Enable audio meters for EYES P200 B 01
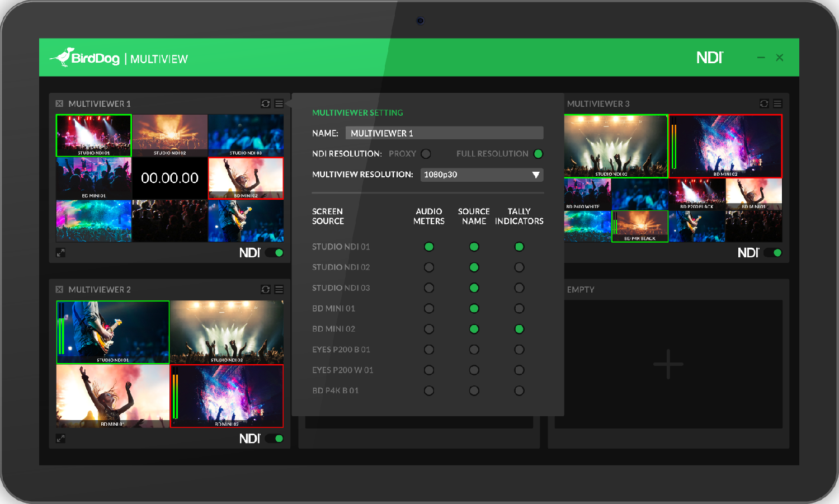The image size is (839, 504). (429, 350)
